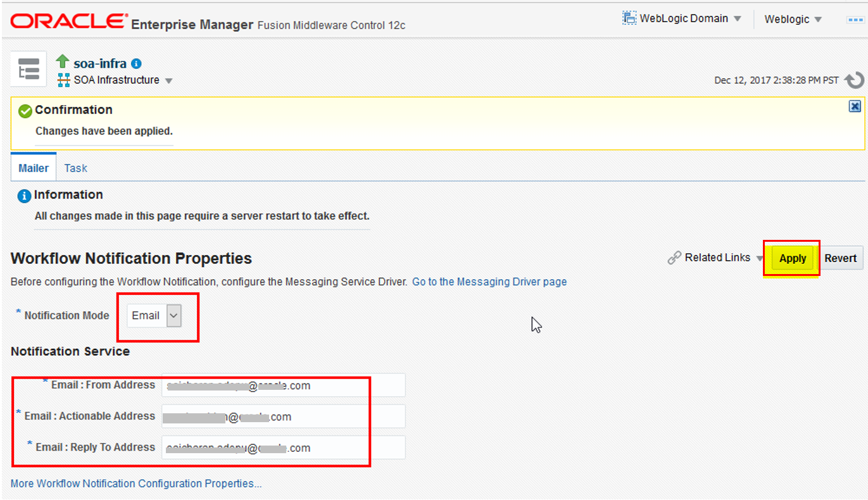Click the 'Fusion Middleware Control 12c' text
Image resolution: width=868 pixels, height=500 pixels.
click(x=331, y=25)
